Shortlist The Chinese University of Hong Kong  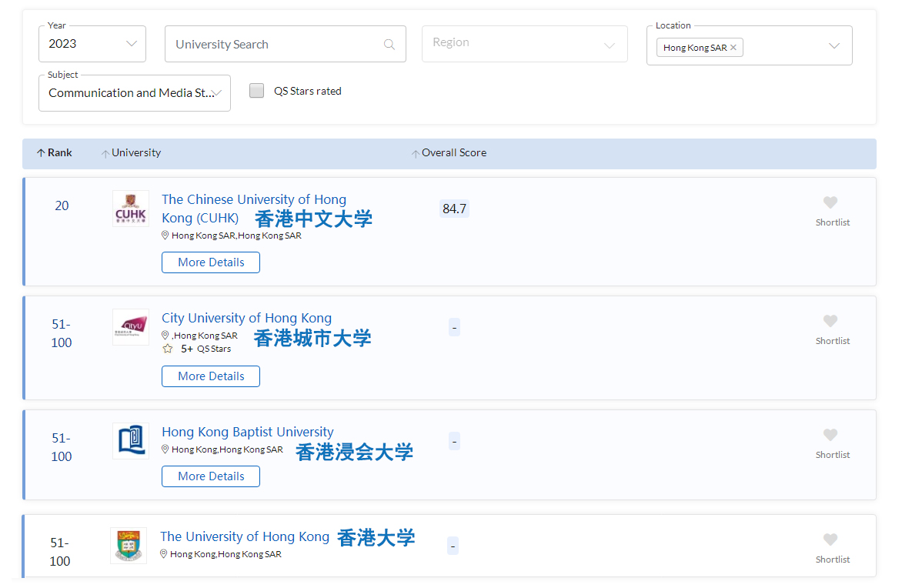coord(830,202)
